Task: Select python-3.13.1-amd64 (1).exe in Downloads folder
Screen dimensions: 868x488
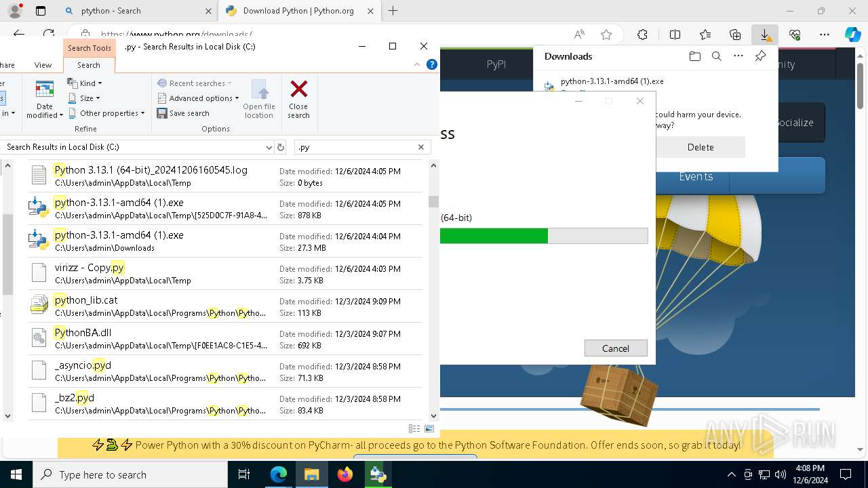Action: point(226,241)
